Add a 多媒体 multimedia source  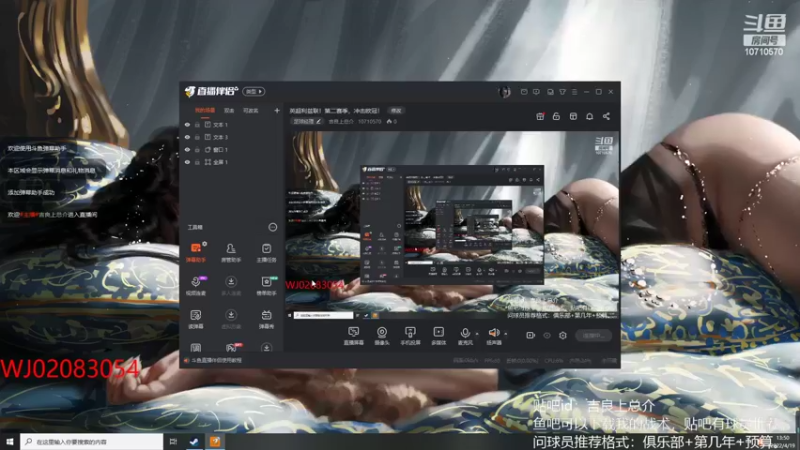439,336
